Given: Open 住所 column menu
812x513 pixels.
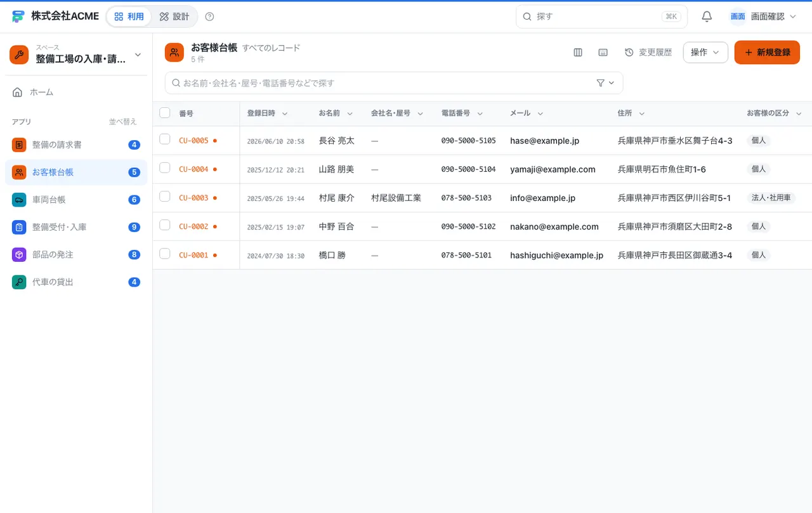Looking at the screenshot, I should 642,114.
